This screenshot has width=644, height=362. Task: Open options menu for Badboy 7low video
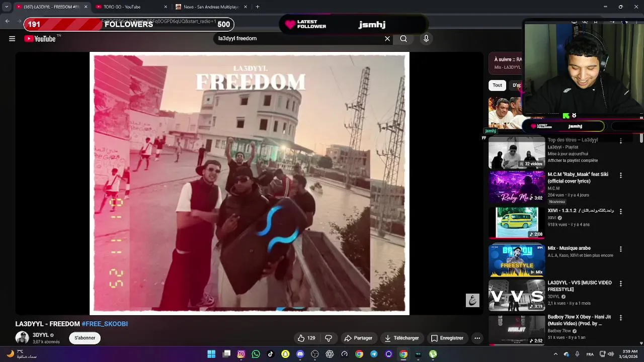pos(620,318)
